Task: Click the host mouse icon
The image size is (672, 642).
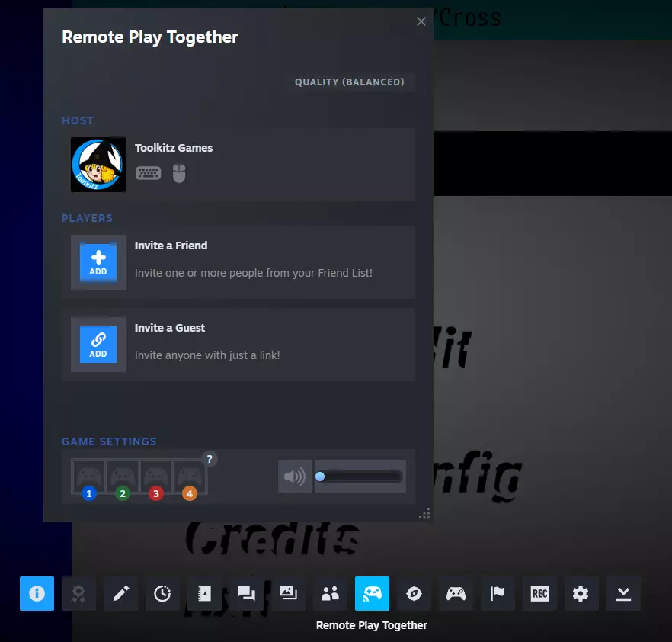Action: click(x=179, y=173)
